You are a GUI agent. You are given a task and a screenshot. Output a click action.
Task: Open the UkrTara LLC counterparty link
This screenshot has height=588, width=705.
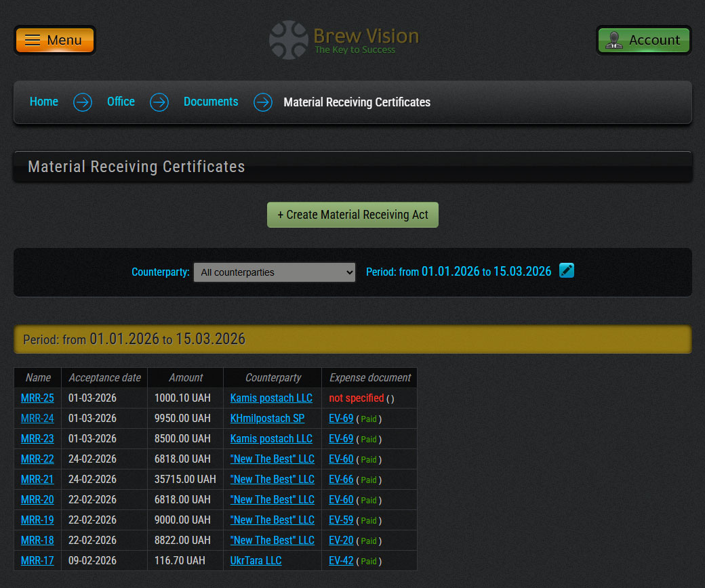coord(256,561)
